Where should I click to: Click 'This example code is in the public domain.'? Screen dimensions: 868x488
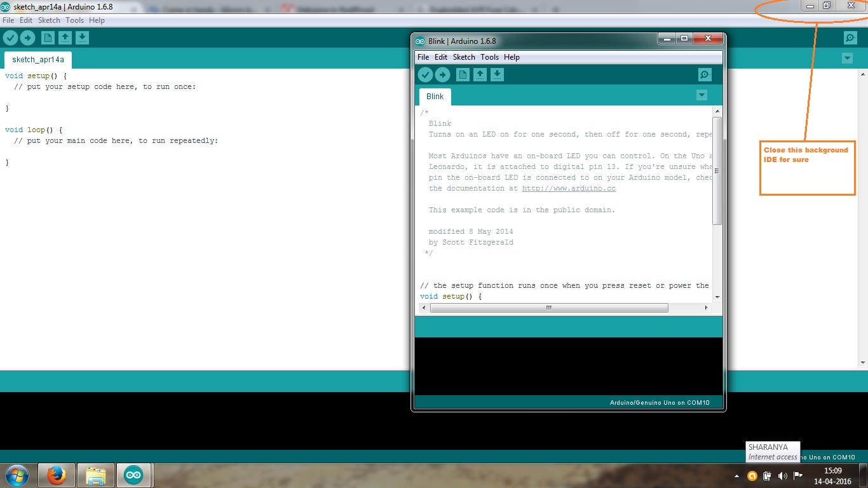(522, 210)
